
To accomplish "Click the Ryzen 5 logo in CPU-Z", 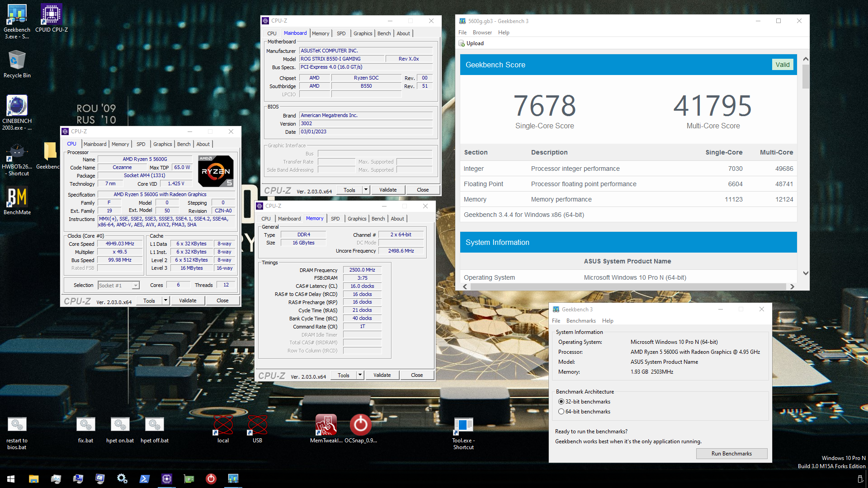I will pos(216,171).
